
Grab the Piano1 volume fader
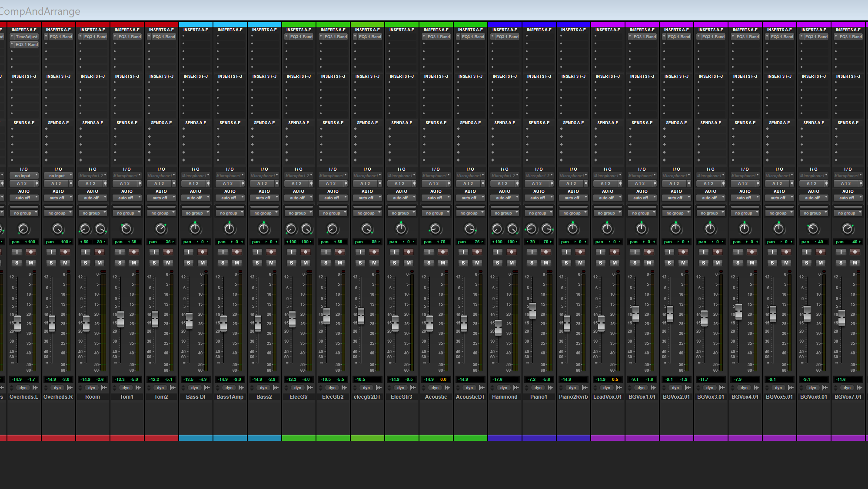click(x=532, y=310)
